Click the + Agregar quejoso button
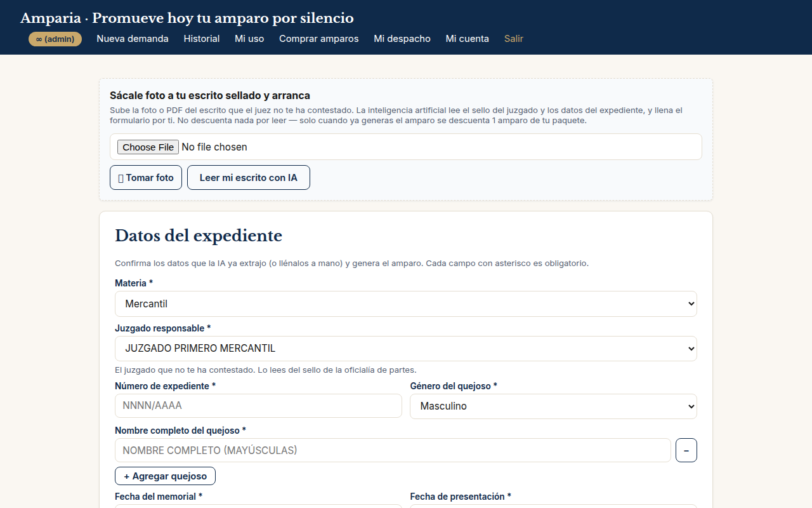 coord(165,476)
